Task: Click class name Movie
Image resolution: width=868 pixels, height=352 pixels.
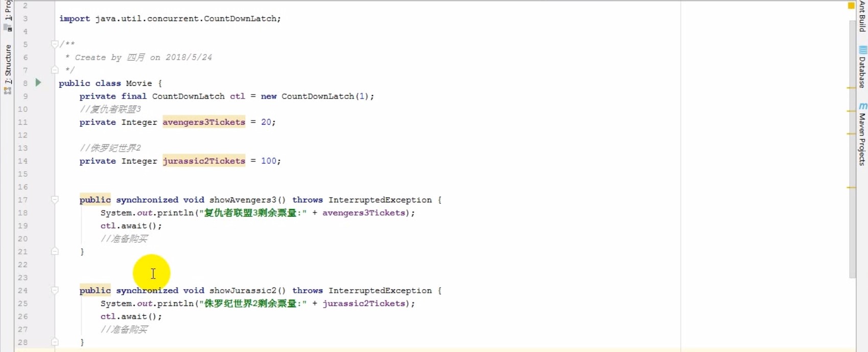Action: pyautogui.click(x=139, y=83)
